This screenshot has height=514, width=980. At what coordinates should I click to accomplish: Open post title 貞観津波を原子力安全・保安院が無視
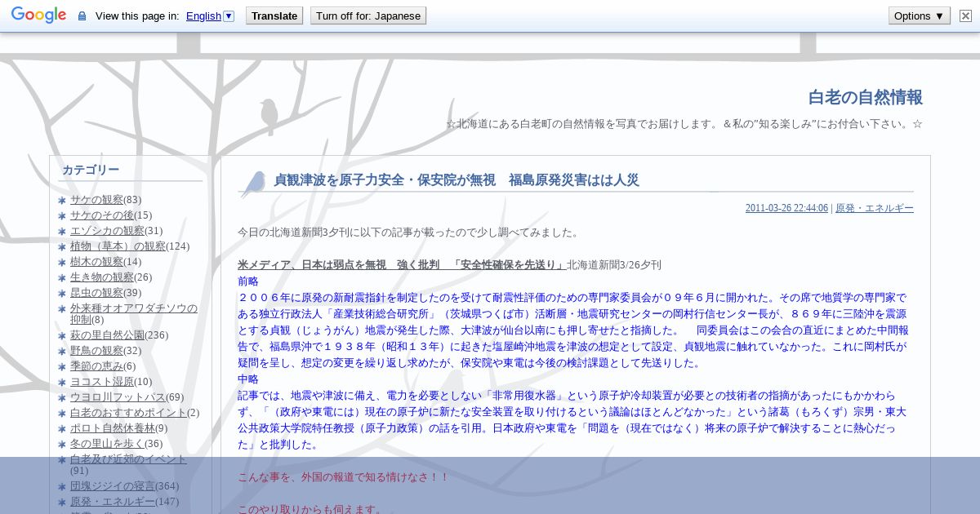coord(456,180)
